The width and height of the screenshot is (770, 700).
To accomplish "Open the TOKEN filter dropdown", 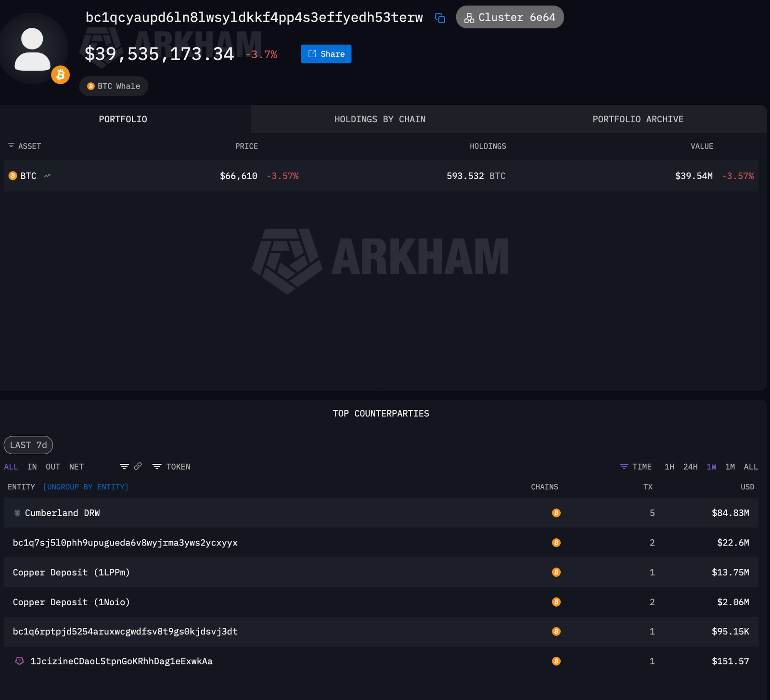I will coord(172,467).
